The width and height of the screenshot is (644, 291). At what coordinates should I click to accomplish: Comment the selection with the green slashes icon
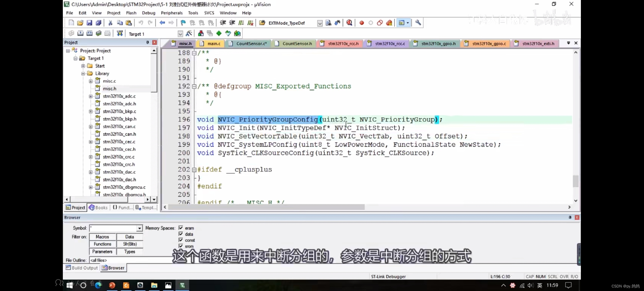pos(241,23)
